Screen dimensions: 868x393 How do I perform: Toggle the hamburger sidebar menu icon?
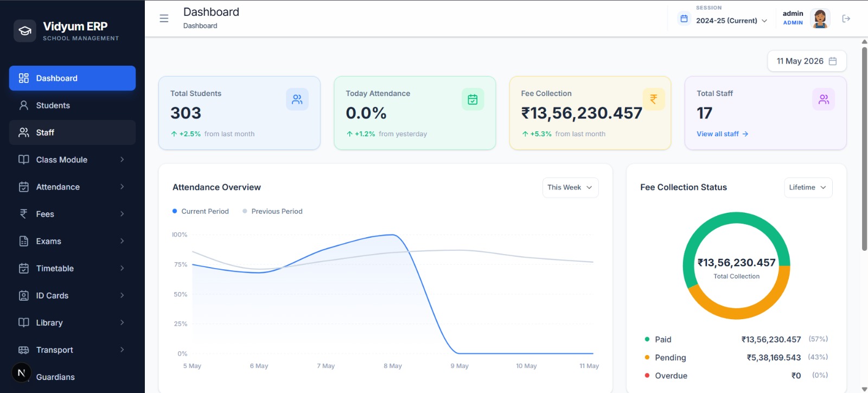164,18
